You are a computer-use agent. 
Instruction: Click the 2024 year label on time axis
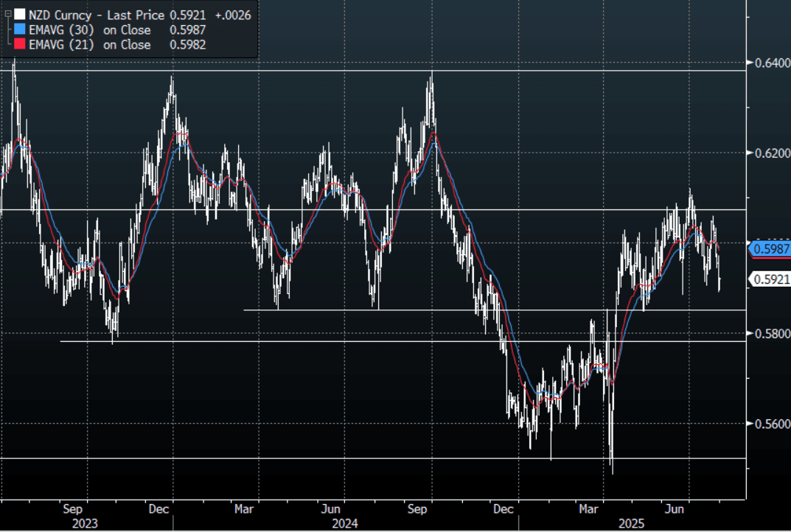click(344, 523)
